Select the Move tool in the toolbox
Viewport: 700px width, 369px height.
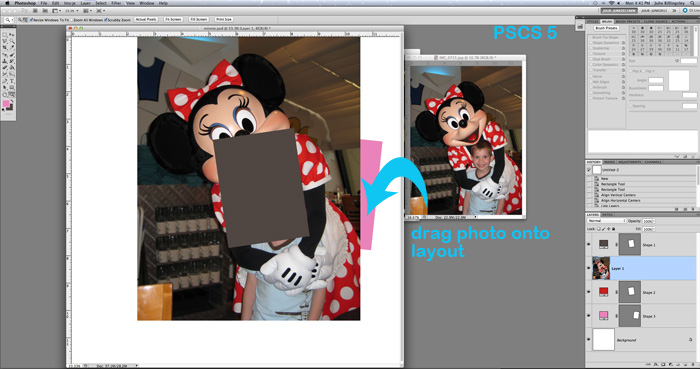click(12, 34)
